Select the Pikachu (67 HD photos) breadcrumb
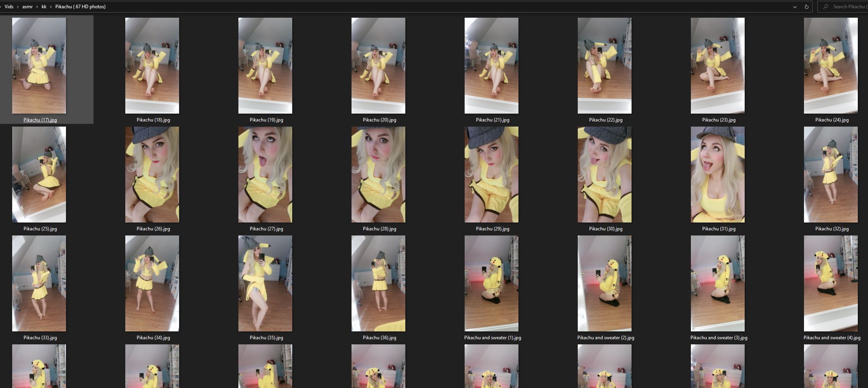This screenshot has width=868, height=388. [x=81, y=7]
